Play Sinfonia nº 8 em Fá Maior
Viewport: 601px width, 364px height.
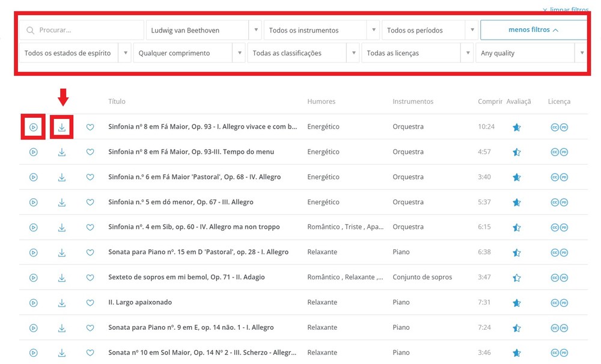click(33, 127)
